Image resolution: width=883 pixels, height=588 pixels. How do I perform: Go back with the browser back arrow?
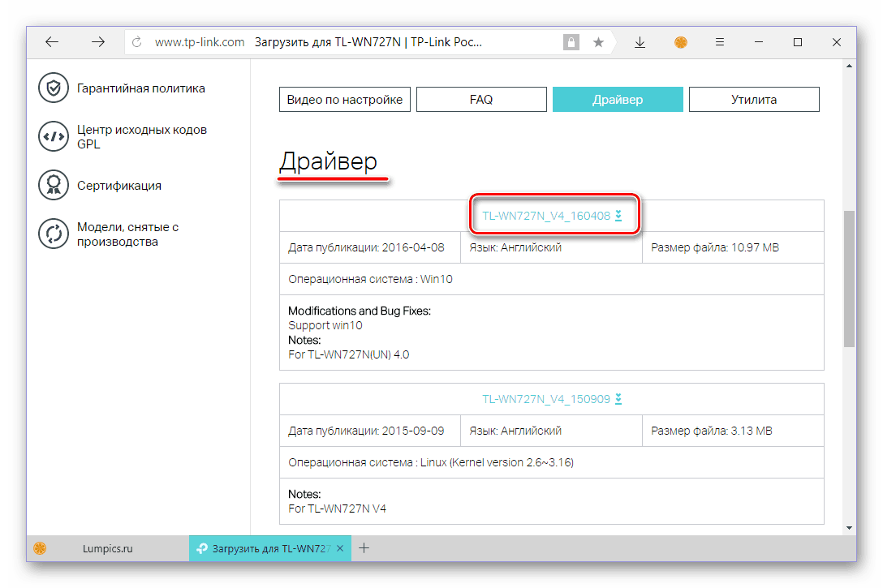coord(52,42)
